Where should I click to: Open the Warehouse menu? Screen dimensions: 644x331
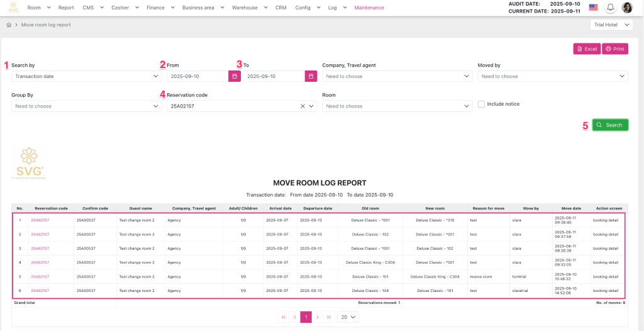tap(248, 8)
